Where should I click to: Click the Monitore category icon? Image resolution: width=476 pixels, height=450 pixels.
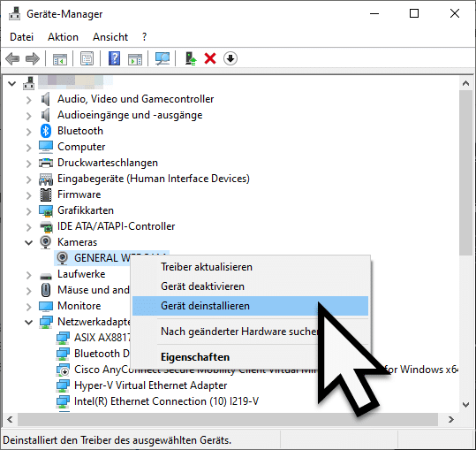tap(46, 306)
